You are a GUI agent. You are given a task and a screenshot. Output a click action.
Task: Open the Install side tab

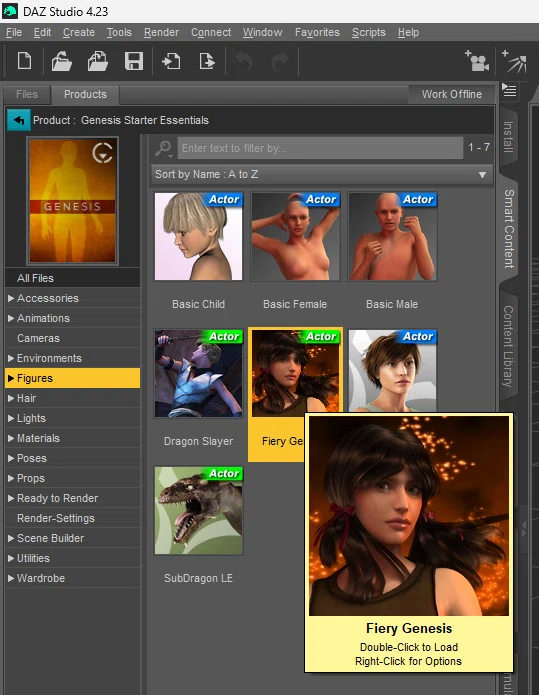click(x=508, y=137)
